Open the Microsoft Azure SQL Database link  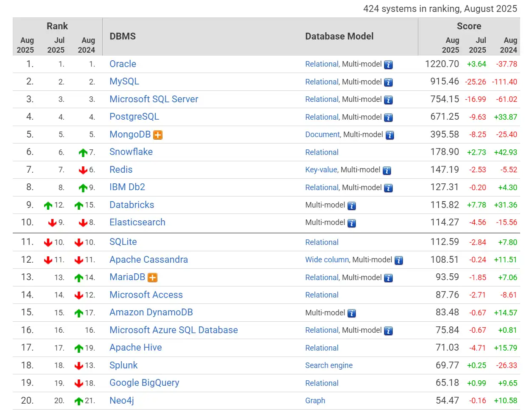coord(174,330)
